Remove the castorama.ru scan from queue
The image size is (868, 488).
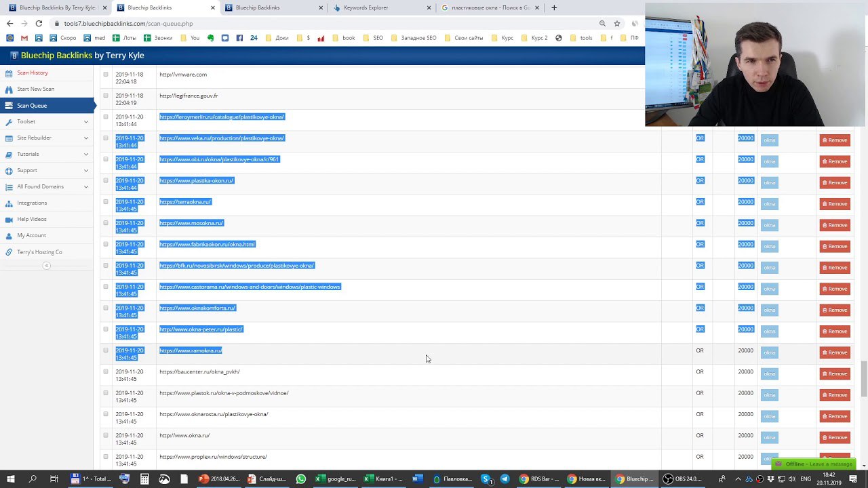pos(835,289)
